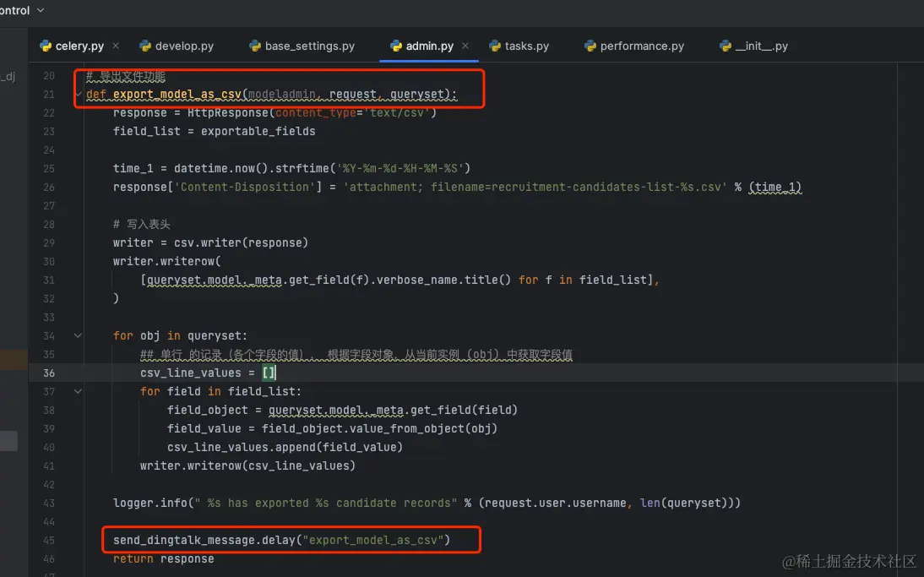Click line number 21 in the gutter
Viewport: 924px width, 577px height.
49,95
